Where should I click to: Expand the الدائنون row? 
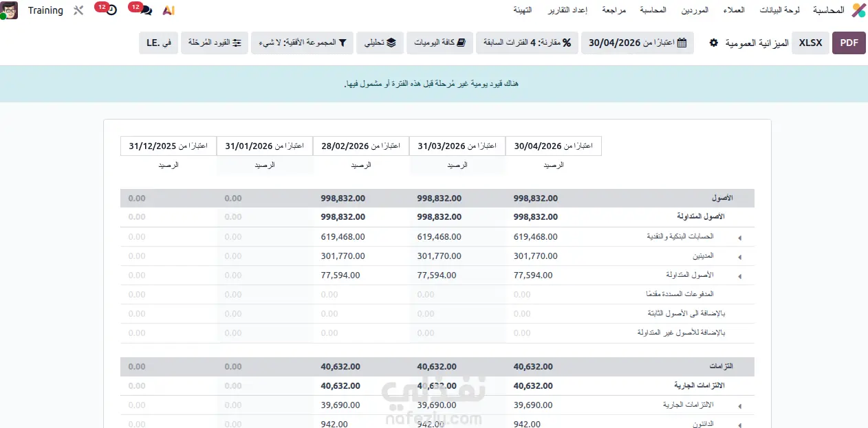[740, 425]
